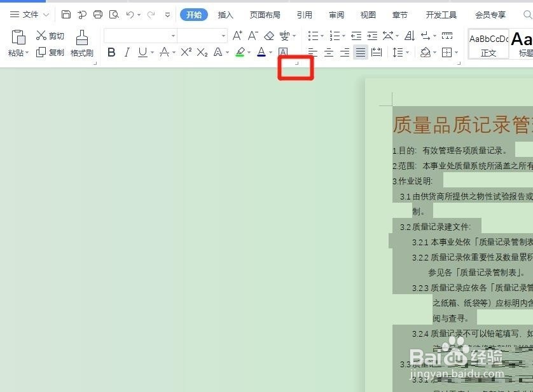Screen dimensions: 533x392
Task: Click the Increase indent icon
Action: pos(372,36)
